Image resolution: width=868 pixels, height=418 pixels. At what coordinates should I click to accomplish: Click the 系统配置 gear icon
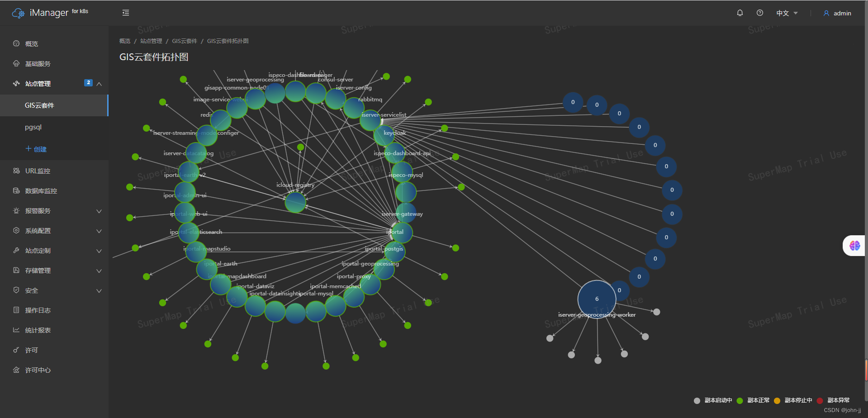16,230
